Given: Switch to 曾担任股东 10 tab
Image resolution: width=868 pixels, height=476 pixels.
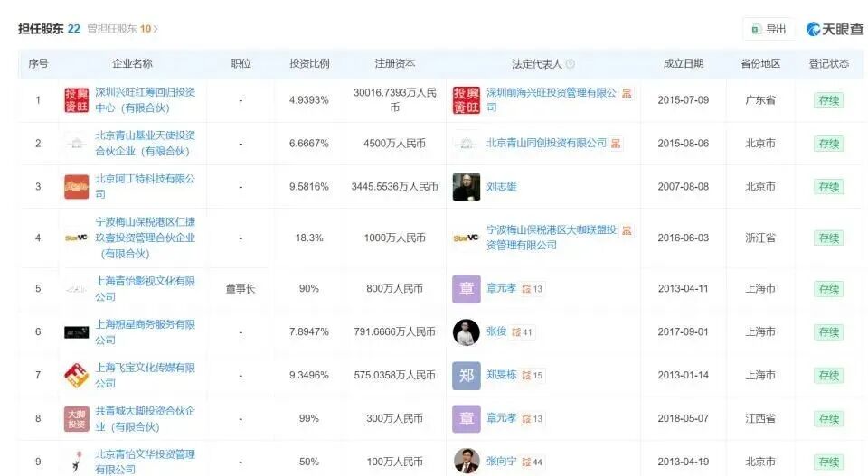Looking at the screenshot, I should coord(119,29).
